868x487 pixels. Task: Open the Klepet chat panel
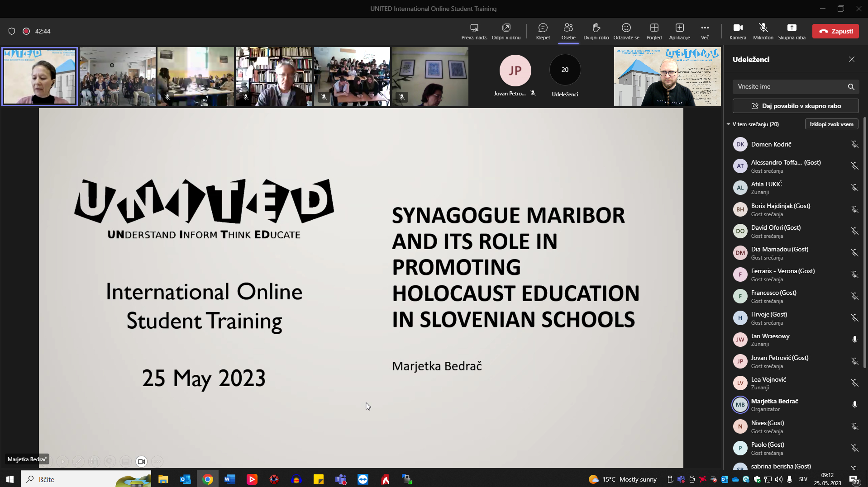(543, 31)
